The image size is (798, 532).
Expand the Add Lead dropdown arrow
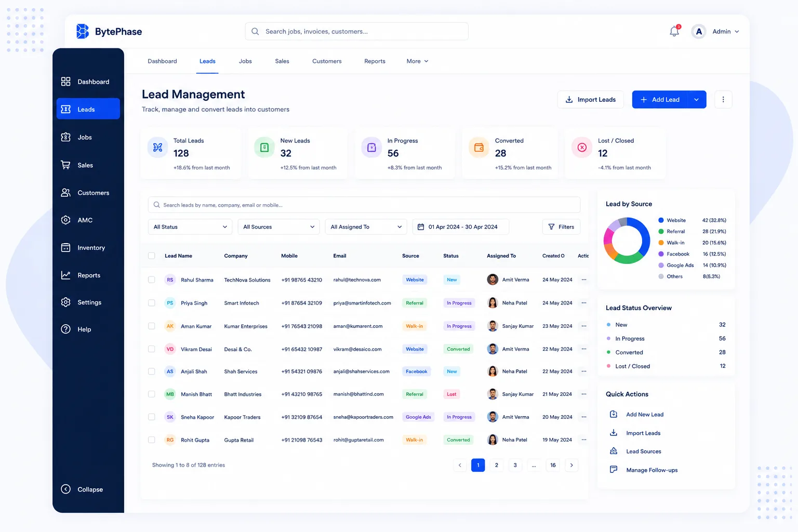click(697, 99)
